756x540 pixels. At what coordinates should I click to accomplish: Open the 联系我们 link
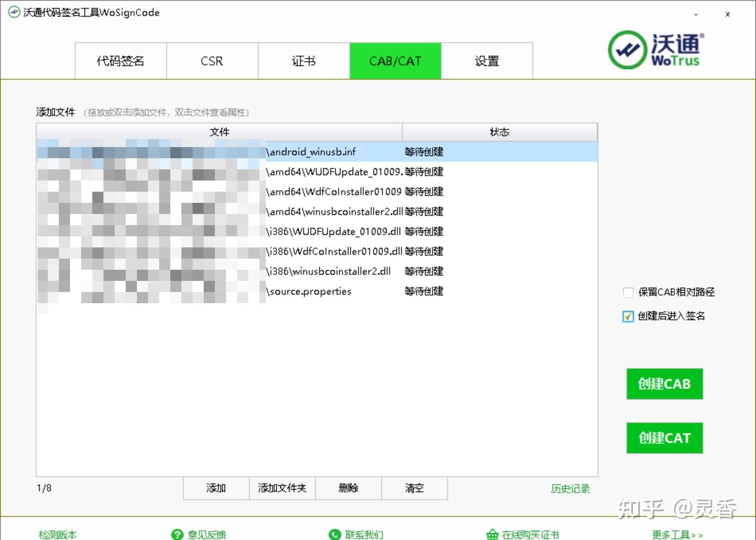click(x=364, y=535)
